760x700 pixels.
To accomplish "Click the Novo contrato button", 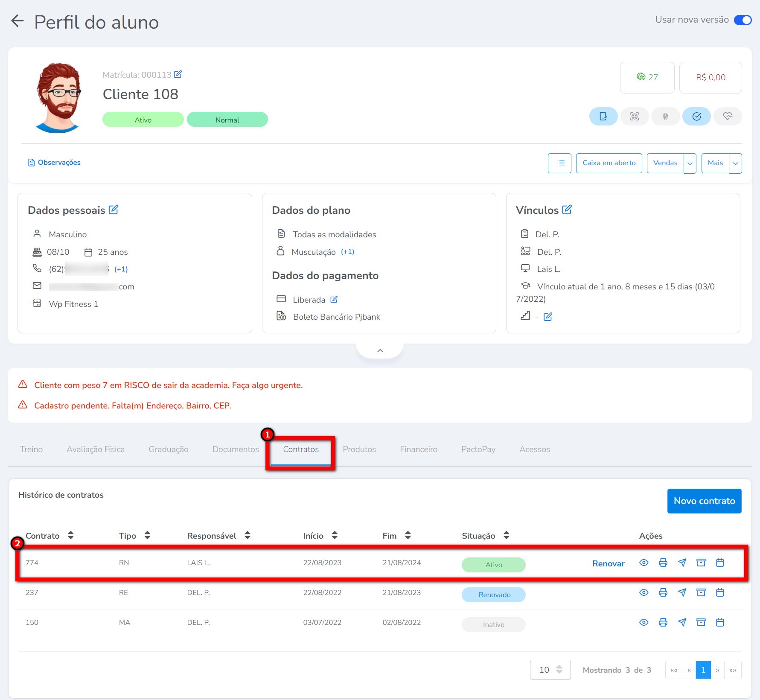I will point(704,501).
